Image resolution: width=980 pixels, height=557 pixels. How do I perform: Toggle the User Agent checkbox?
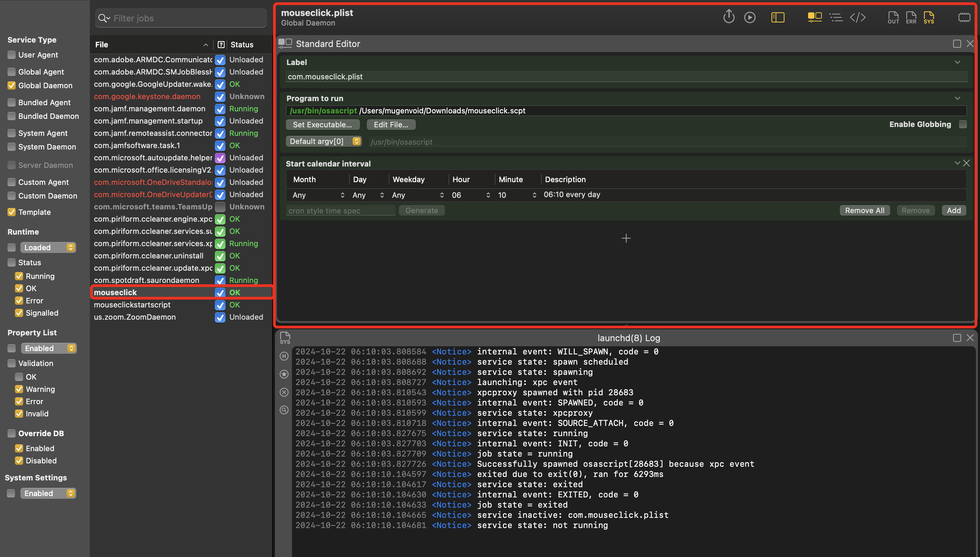click(x=12, y=55)
